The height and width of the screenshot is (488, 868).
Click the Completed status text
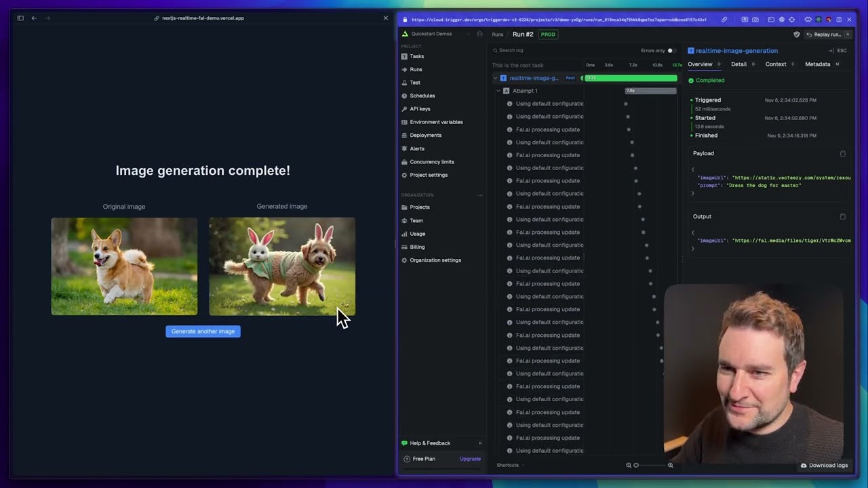[x=710, y=80]
